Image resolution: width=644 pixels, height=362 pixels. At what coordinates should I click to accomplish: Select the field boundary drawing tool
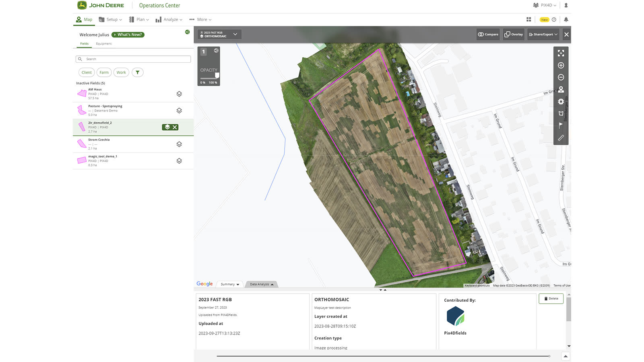tap(561, 113)
